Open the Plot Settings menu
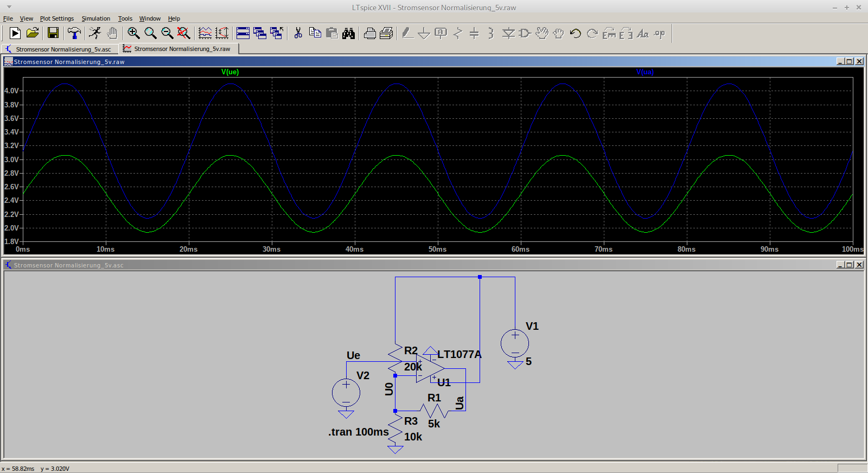 [x=56, y=18]
